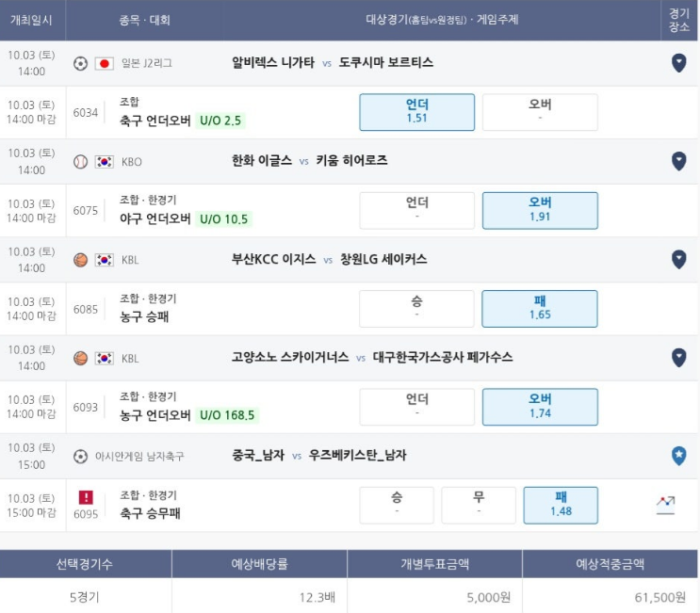
Task: Open venue pin for Albirex Niigata match
Action: point(678,63)
